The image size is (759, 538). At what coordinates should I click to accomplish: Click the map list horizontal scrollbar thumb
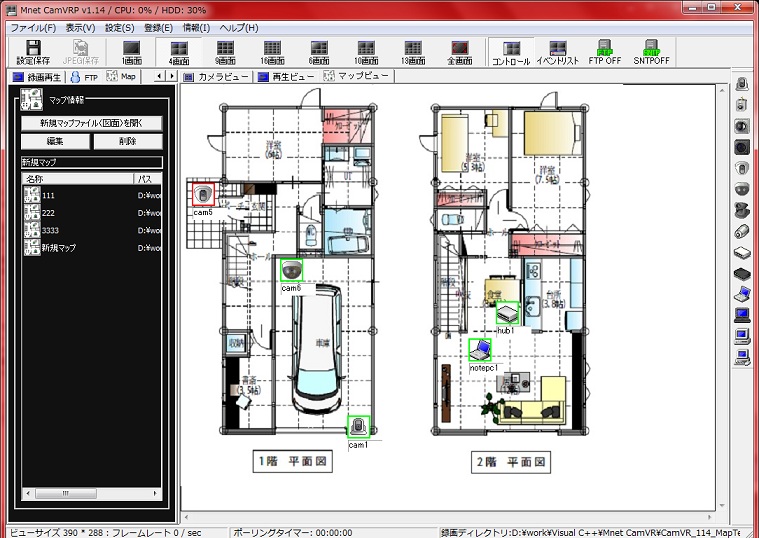click(65, 493)
